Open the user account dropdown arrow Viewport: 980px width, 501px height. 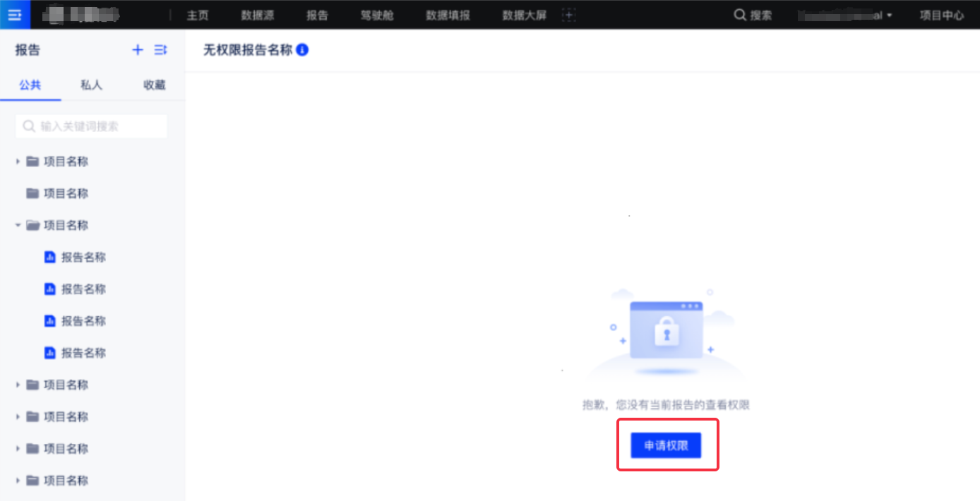[889, 16]
